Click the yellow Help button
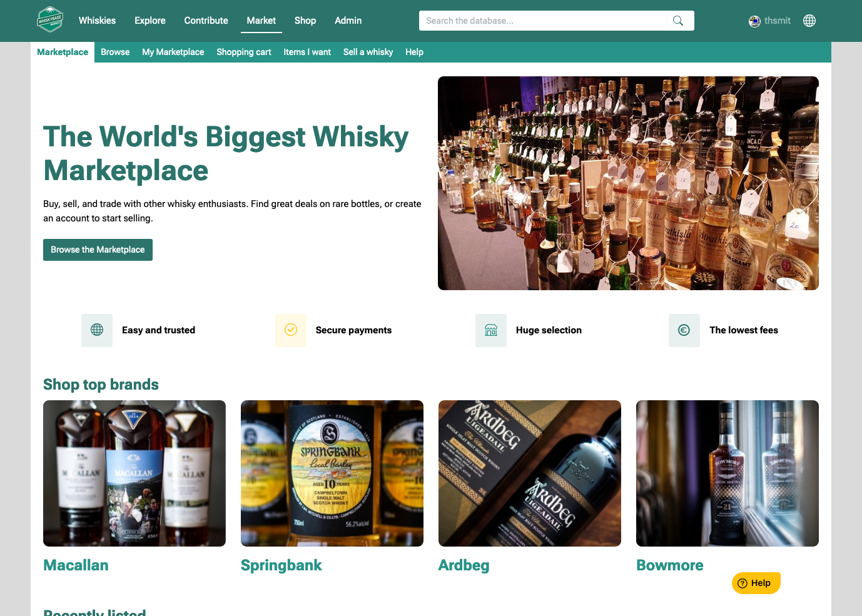Viewport: 862px width, 616px height. coord(756,583)
